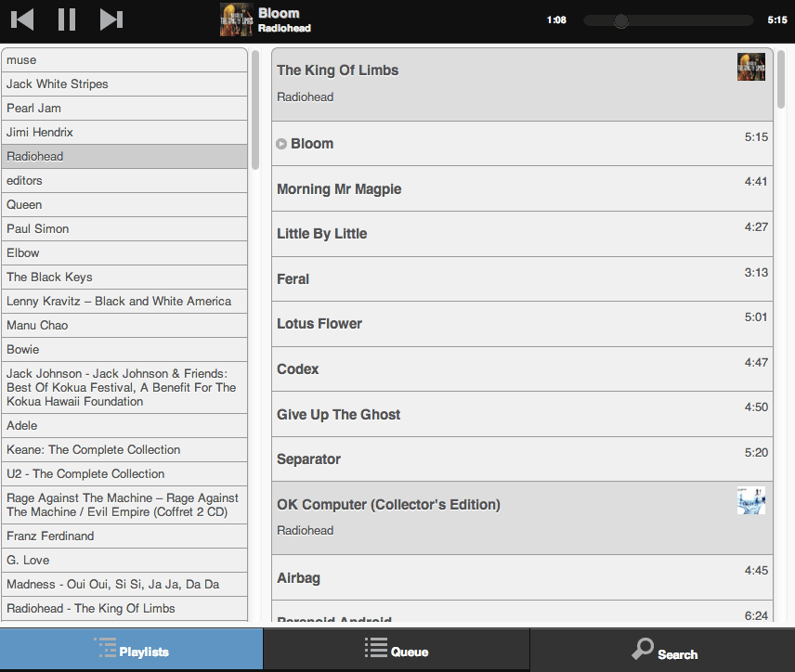This screenshot has width=795, height=672.
Task: Switch to the Playlists tab
Action: (x=131, y=650)
